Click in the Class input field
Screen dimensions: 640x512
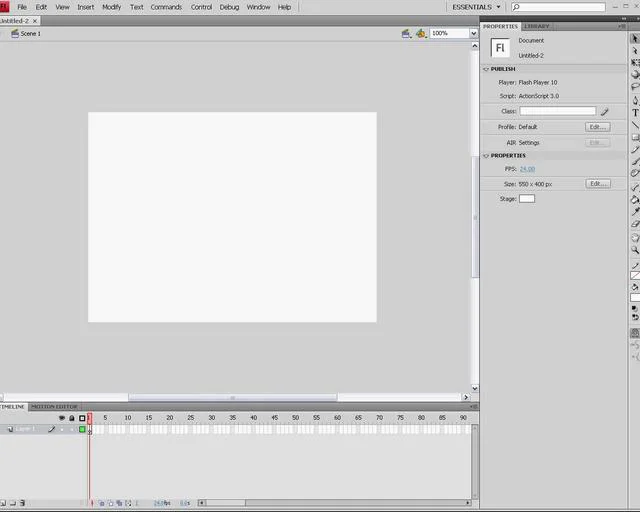click(558, 111)
